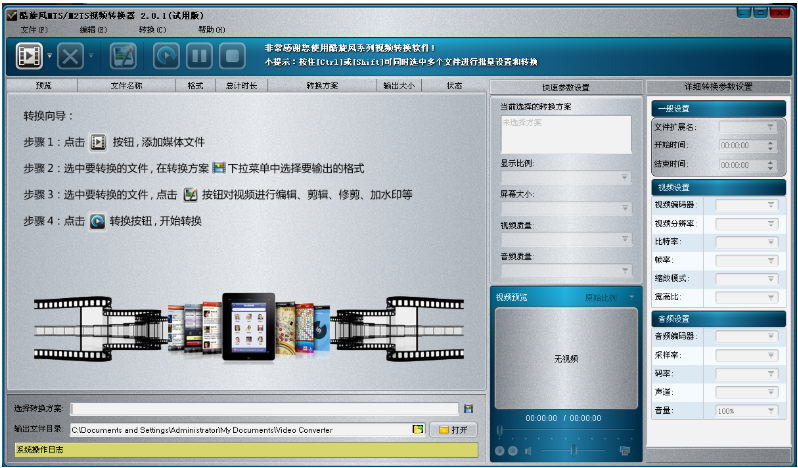Click the 音频设置 section header

(718, 319)
